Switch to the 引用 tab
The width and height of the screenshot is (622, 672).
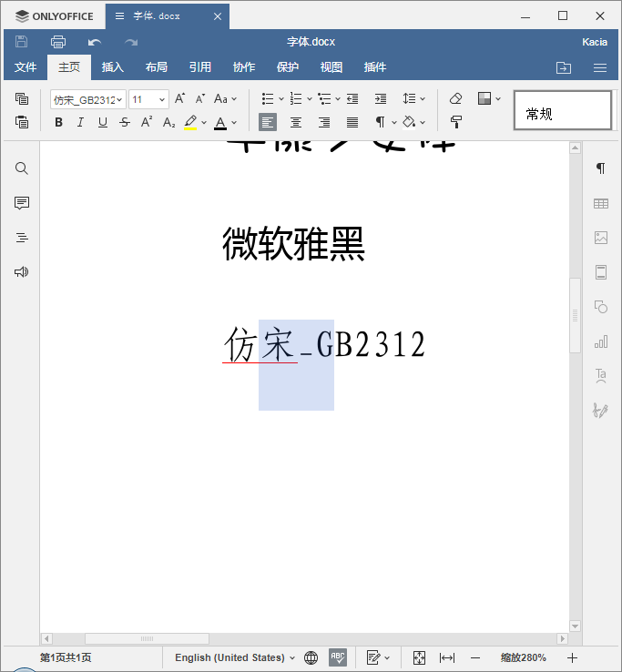coord(200,67)
